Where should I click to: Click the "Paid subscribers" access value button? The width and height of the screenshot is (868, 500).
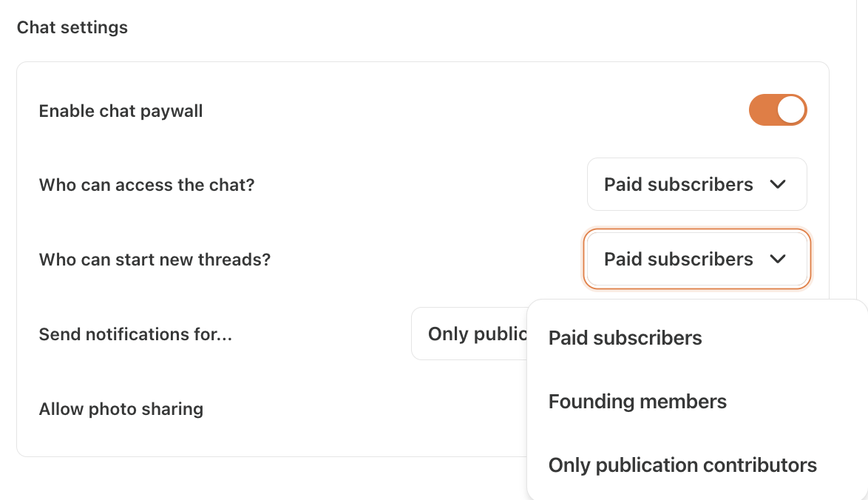click(696, 184)
